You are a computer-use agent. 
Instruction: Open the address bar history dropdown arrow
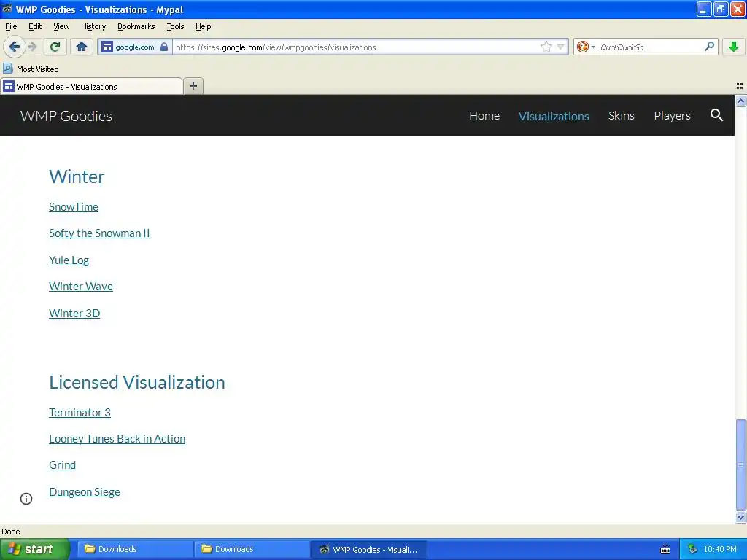561,47
